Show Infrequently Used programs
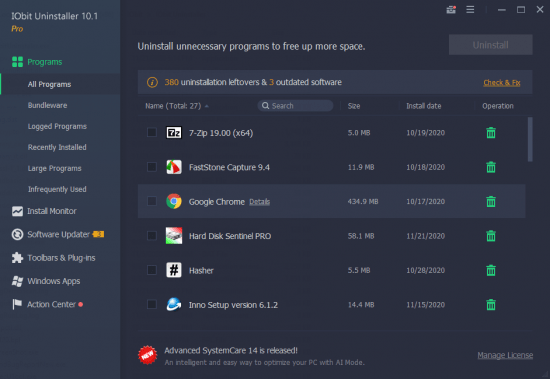The width and height of the screenshot is (550, 379). [x=57, y=190]
